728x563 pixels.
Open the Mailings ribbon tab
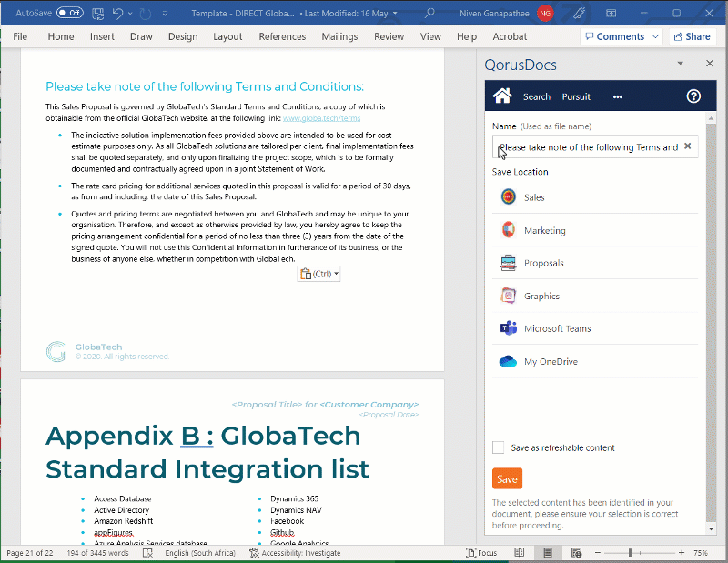click(x=339, y=36)
